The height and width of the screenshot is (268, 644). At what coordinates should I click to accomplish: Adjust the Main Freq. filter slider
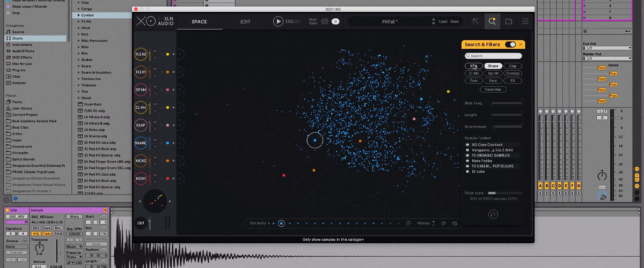(507, 103)
